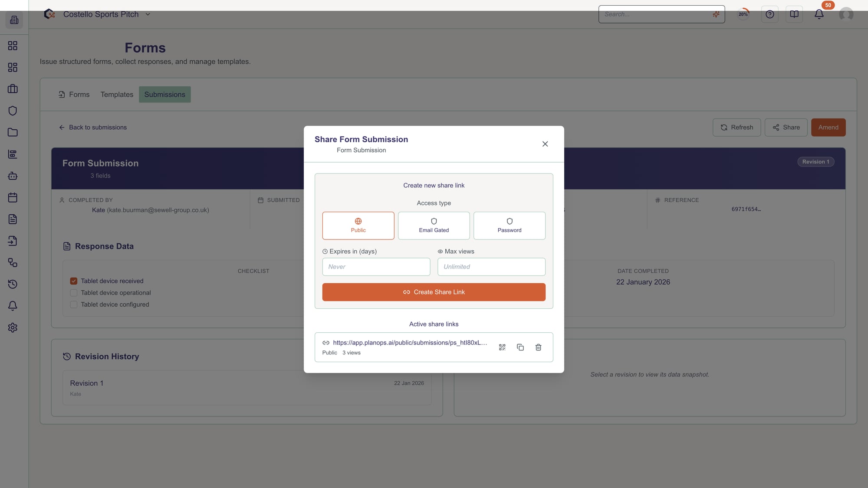The height and width of the screenshot is (488, 868).
Task: Toggle Tablet device operational checkbox
Action: [x=74, y=293]
